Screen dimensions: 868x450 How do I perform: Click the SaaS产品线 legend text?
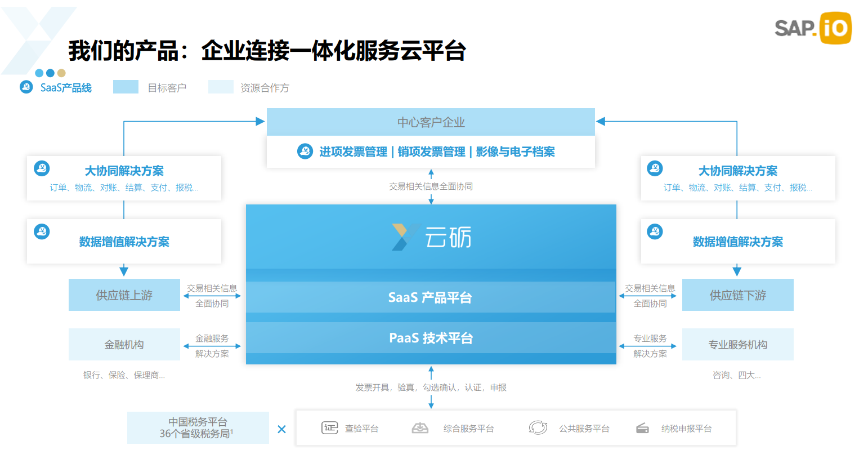[66, 88]
